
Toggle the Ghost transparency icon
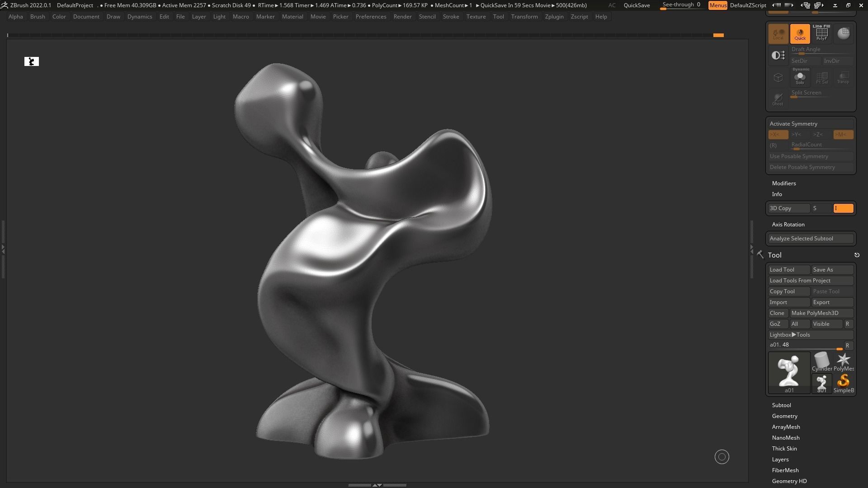tap(778, 99)
